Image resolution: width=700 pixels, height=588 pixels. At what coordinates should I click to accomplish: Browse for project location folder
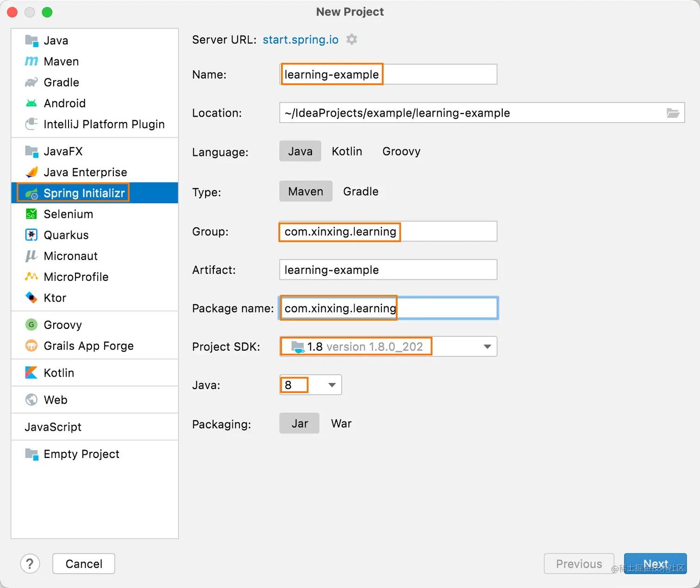(673, 113)
